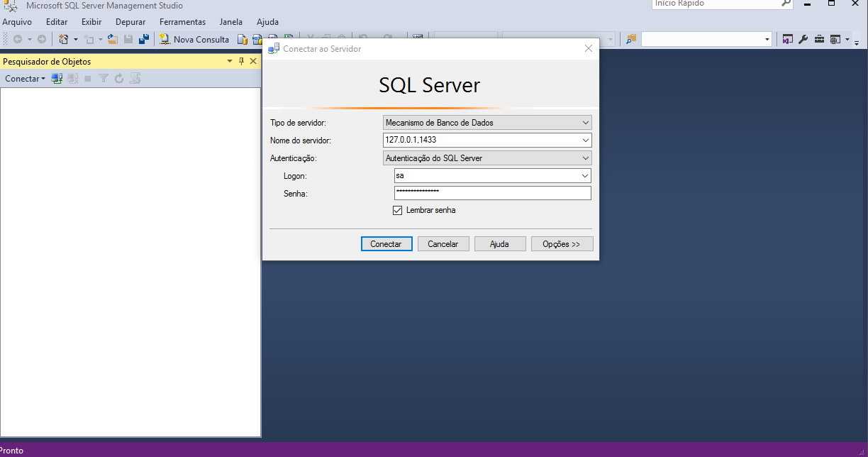868x457 pixels.
Task: Click the SSMS application icon in title bar
Action: click(11, 5)
